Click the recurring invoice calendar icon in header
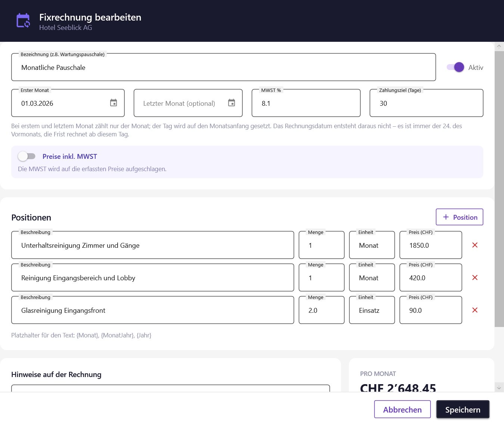The image size is (504, 426). tap(23, 21)
